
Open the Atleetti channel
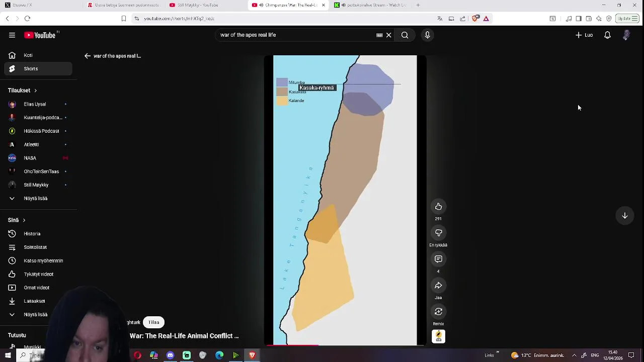pyautogui.click(x=38, y=145)
